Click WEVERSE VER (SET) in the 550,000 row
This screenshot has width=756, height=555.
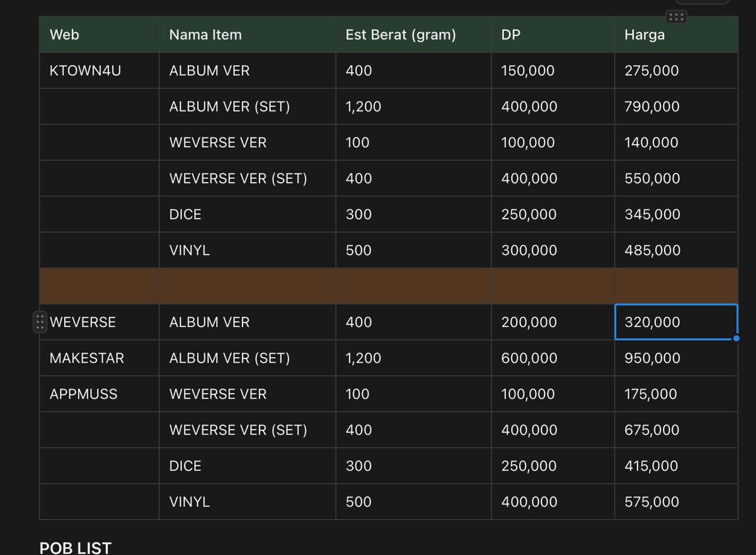tap(248, 178)
